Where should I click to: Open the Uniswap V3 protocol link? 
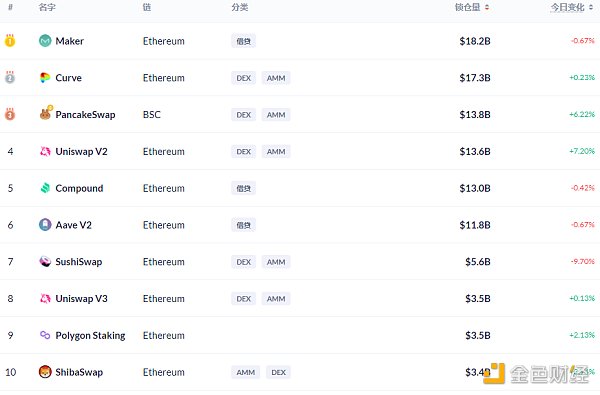coord(82,299)
